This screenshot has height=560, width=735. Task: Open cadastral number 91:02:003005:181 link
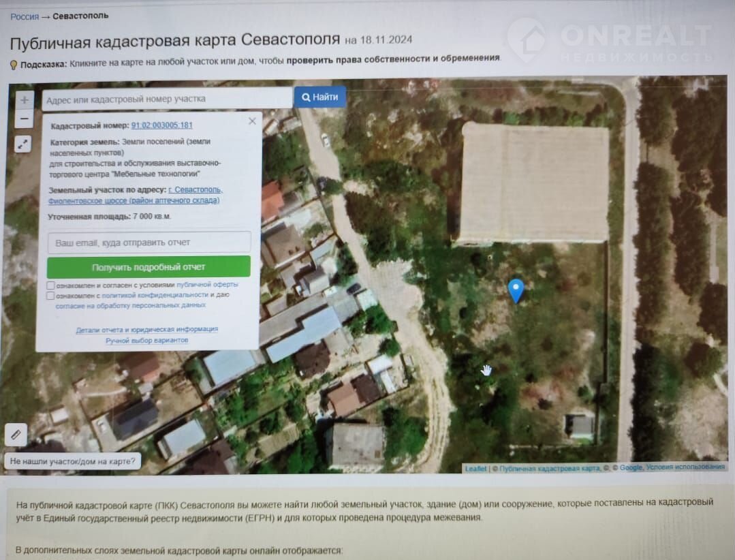[x=161, y=125]
